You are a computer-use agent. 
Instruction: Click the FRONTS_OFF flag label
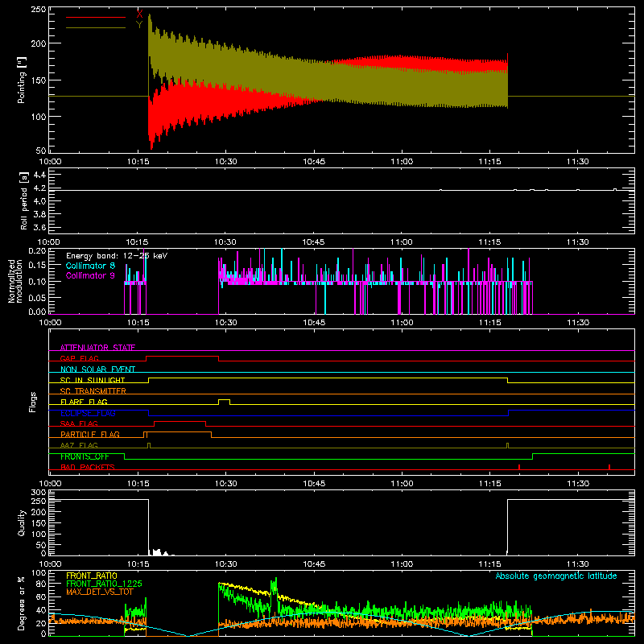[85, 456]
